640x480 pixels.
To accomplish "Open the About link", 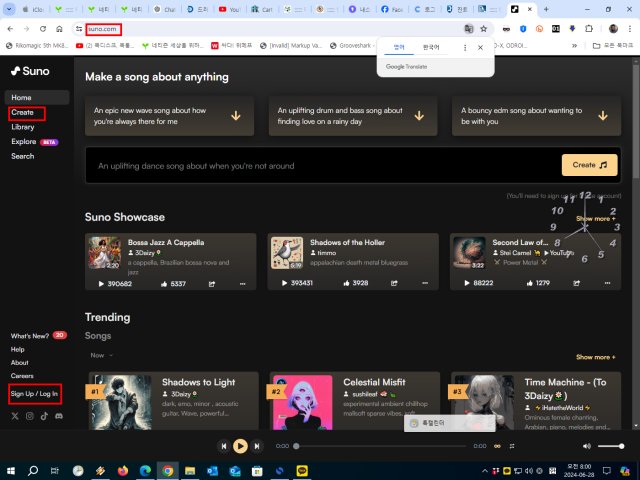I will pos(20,362).
